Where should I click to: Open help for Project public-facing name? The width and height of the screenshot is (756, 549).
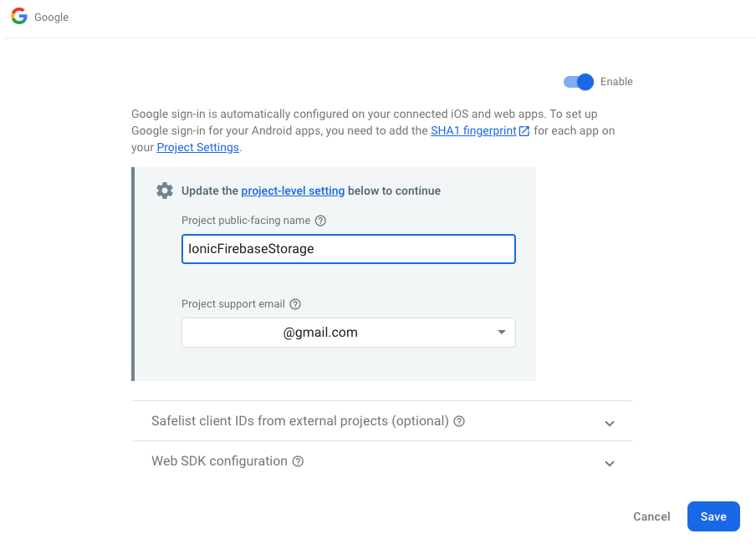click(320, 221)
